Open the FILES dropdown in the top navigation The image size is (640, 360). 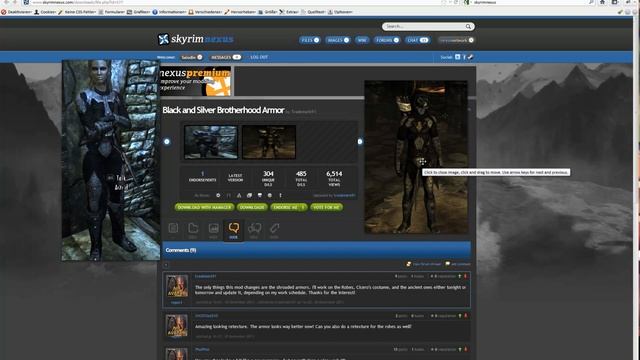(310, 40)
